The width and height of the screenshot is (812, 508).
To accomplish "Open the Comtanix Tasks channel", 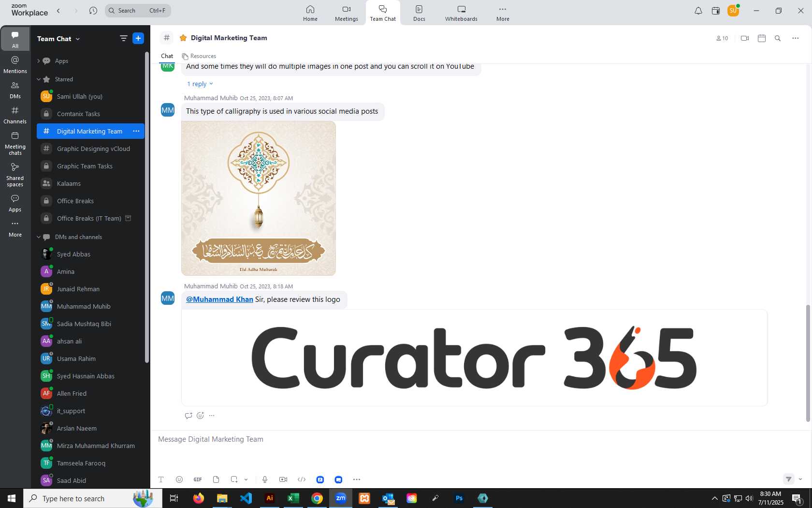I will [90, 114].
